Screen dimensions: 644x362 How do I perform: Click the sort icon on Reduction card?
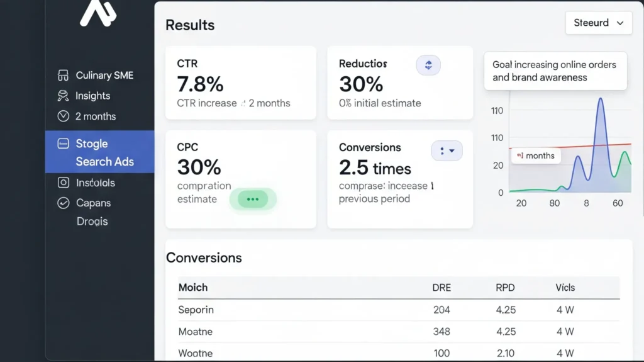pos(428,65)
